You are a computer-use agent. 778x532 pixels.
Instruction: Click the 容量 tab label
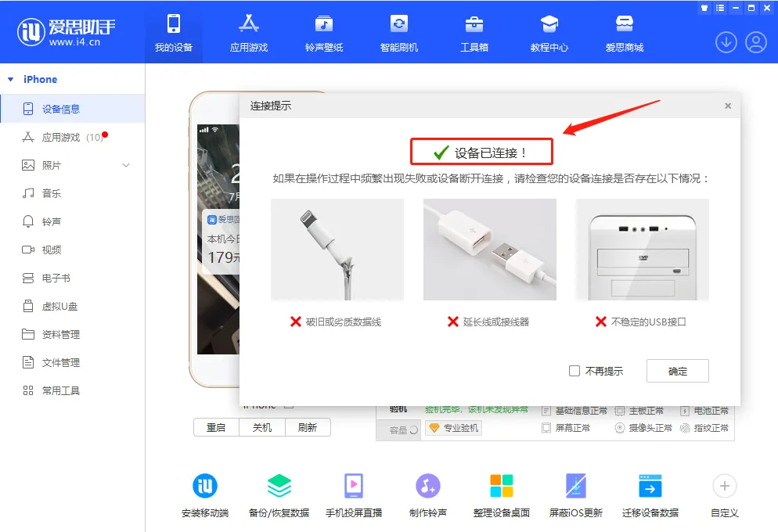click(398, 430)
